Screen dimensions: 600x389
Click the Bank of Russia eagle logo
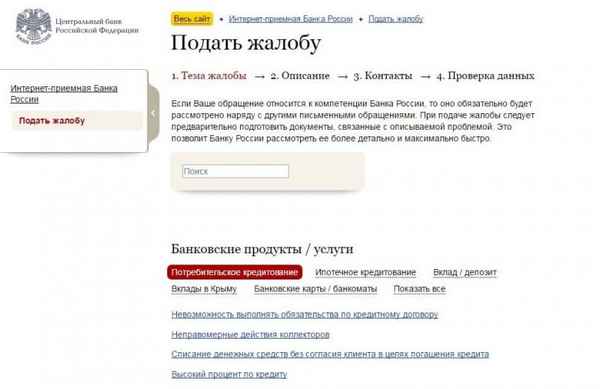click(x=34, y=26)
